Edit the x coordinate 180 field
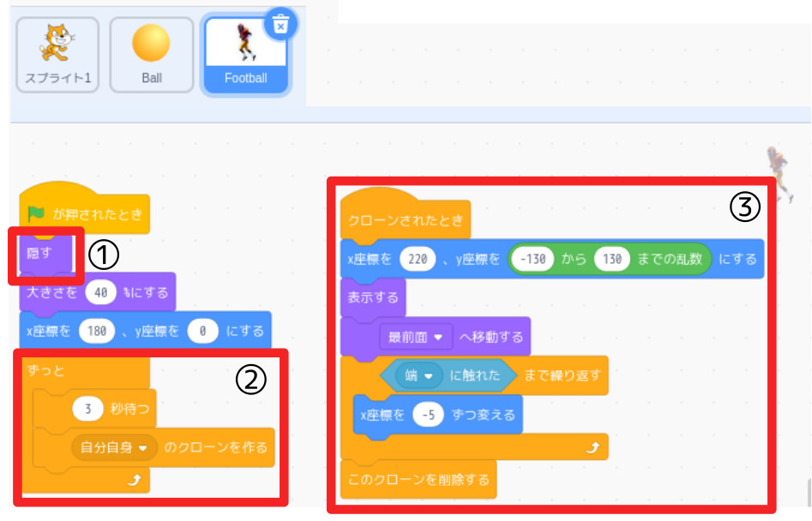The height and width of the screenshot is (521, 812). point(96,331)
